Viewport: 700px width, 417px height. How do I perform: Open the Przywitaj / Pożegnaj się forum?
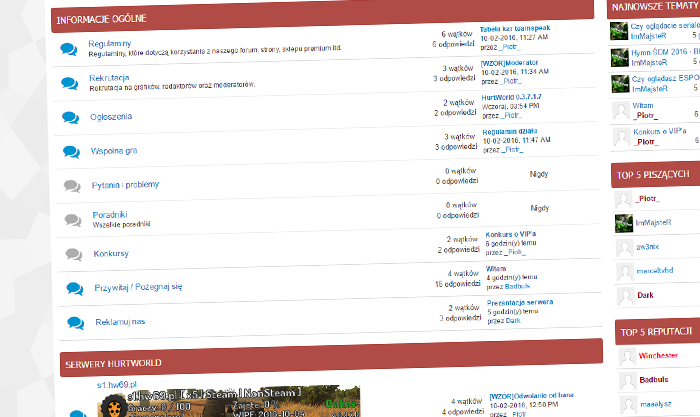(x=138, y=287)
